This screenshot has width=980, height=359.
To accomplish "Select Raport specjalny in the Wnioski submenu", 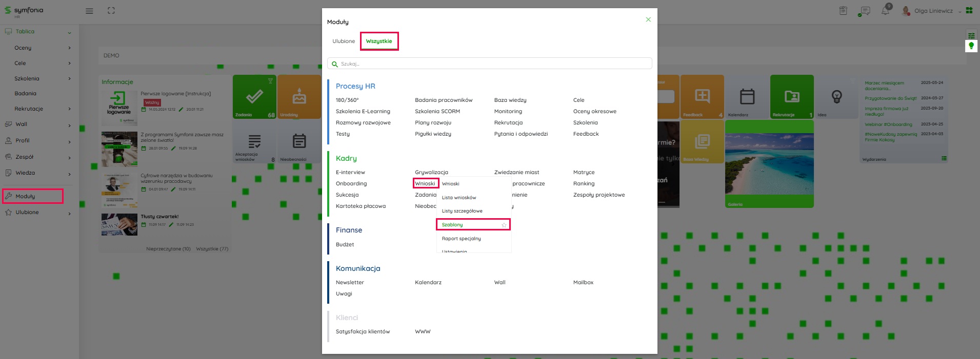I will [461, 239].
